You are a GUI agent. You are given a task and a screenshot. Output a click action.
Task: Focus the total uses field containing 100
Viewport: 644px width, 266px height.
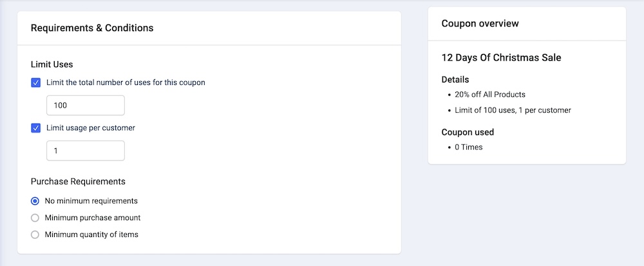86,106
